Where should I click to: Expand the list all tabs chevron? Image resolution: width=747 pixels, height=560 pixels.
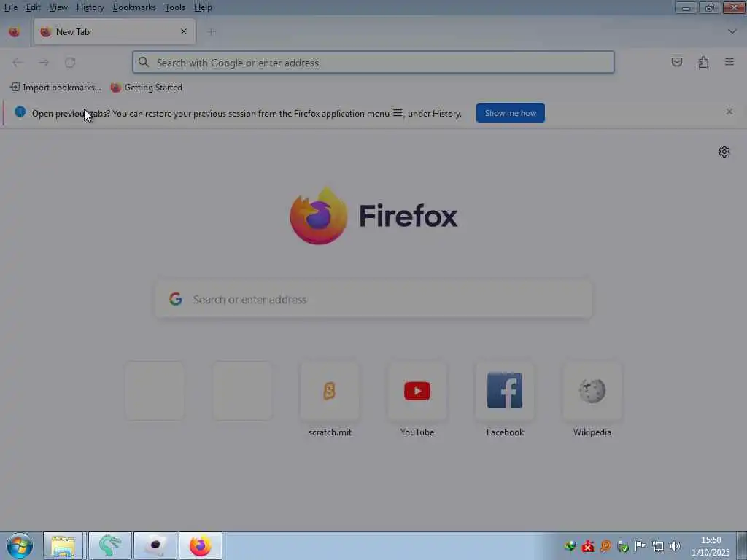point(732,31)
